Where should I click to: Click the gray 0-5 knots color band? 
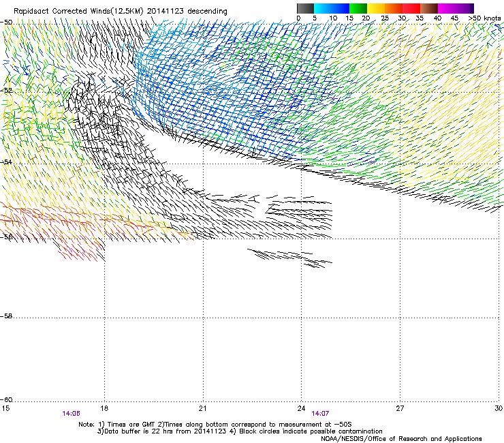(x=305, y=8)
